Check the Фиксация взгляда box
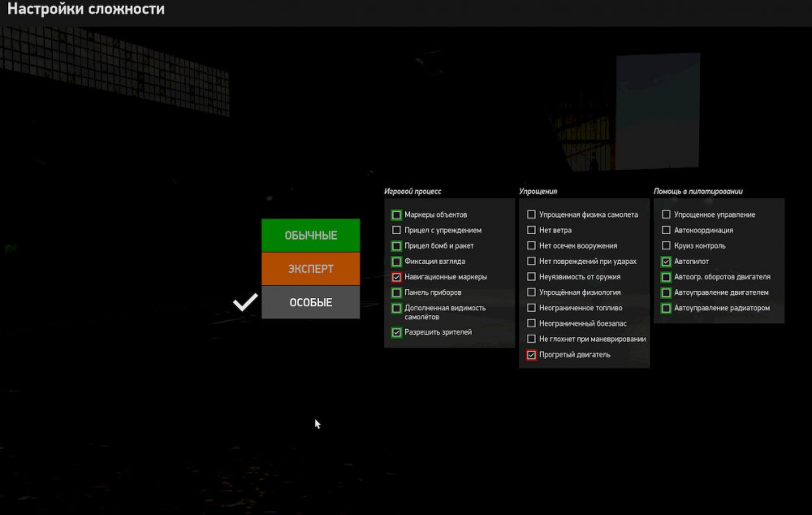This screenshot has height=515, width=812. (396, 261)
